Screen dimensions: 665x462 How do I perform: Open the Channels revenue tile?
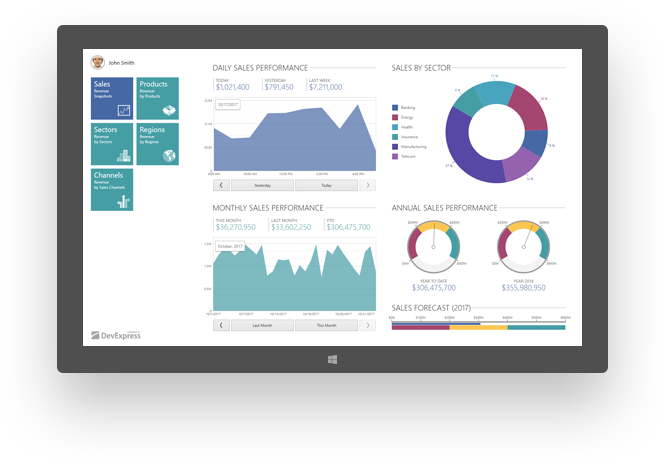[x=112, y=190]
